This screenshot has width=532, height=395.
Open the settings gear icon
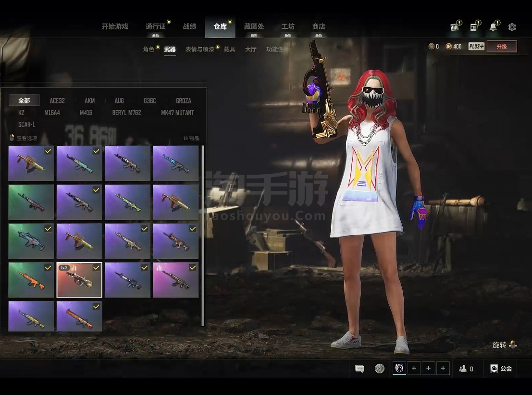(512, 27)
